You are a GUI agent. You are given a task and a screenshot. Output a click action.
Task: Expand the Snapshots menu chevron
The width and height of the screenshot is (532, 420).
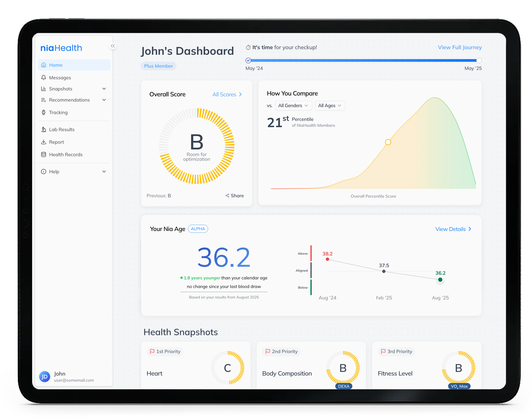click(104, 89)
